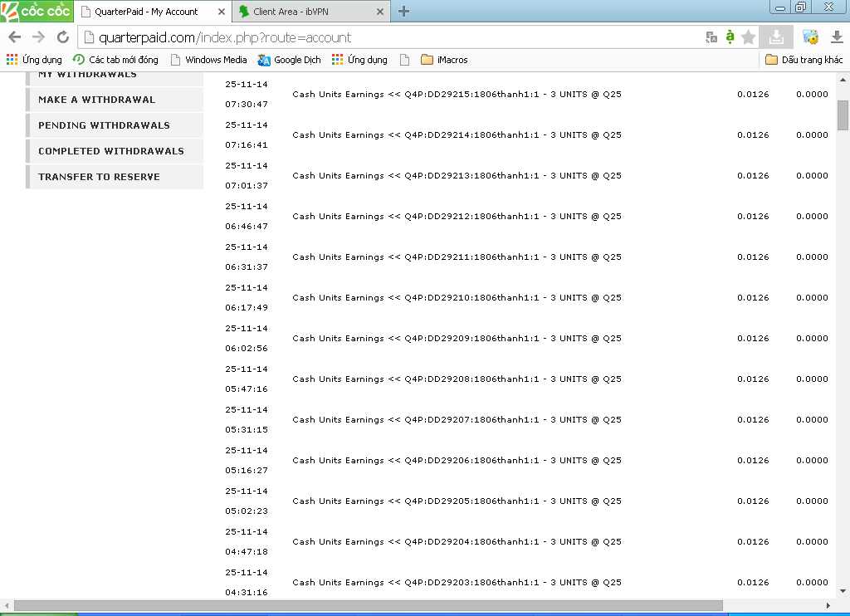Viewport: 850px width, 616px height.
Task: Go back with the back arrow
Action: [15, 37]
